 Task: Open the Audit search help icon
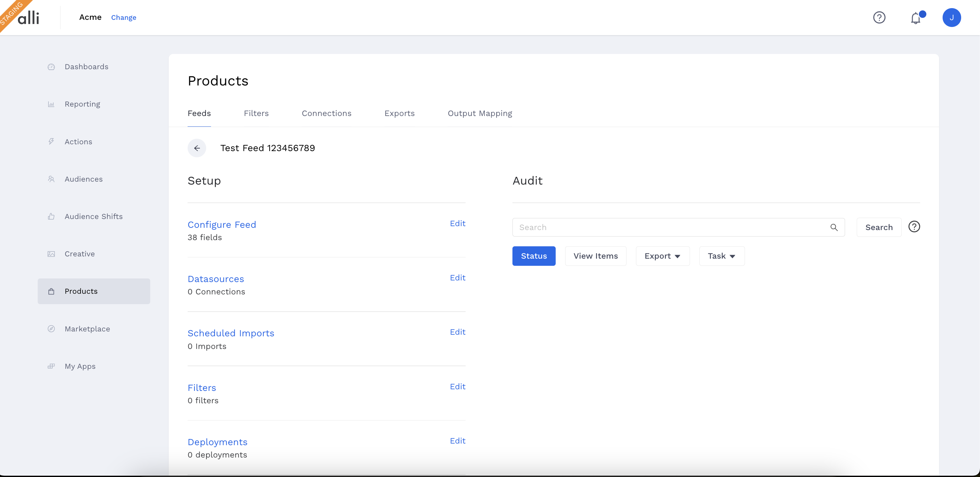point(914,227)
